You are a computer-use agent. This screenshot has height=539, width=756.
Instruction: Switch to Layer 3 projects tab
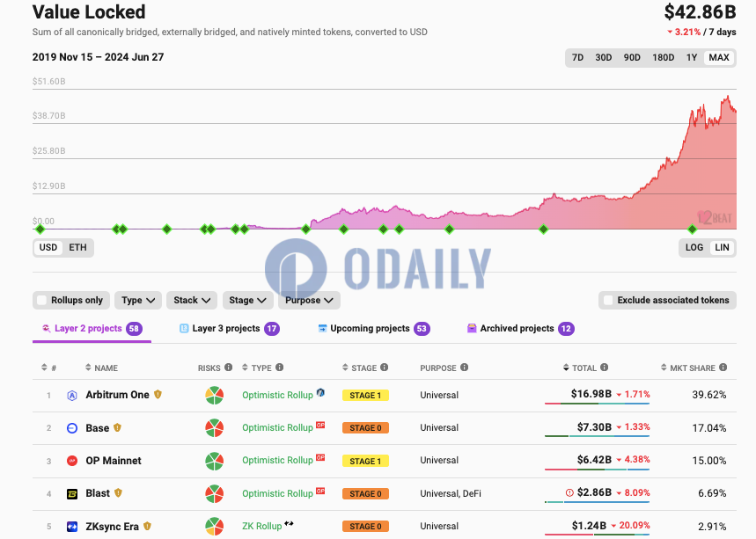click(x=229, y=329)
